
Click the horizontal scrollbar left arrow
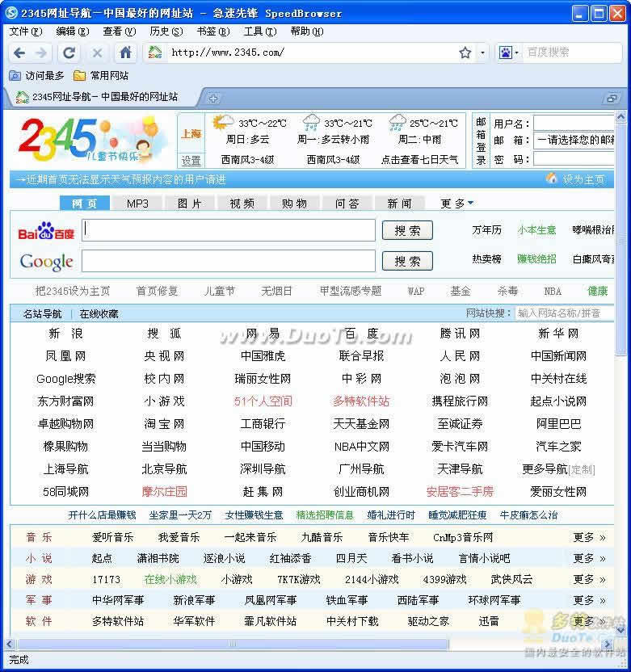[10, 644]
